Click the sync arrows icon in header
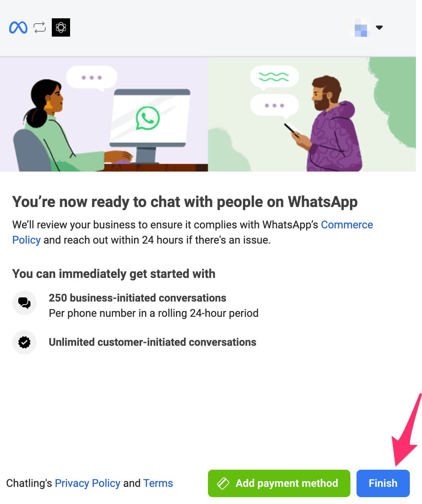Image resolution: width=422 pixels, height=504 pixels. point(40,27)
